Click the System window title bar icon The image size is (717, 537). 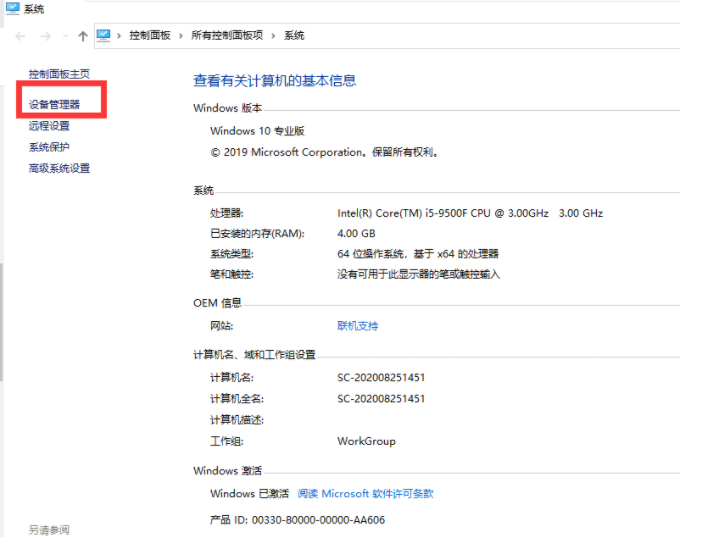tap(13, 8)
